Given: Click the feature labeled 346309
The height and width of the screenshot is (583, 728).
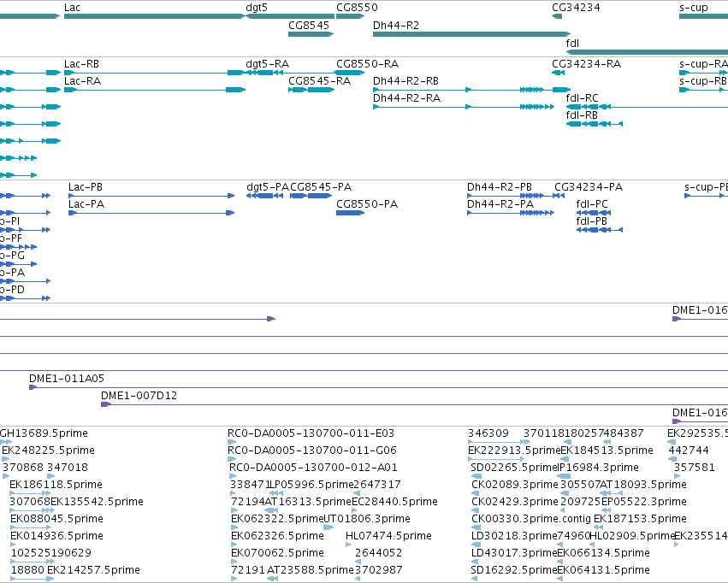Looking at the screenshot, I should 488,433.
